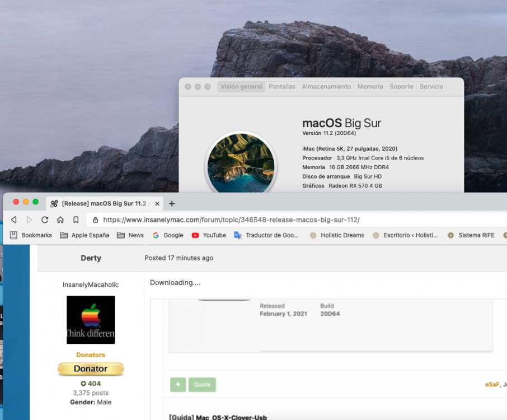The width and height of the screenshot is (507, 420).
Task: Click the Downloading.... post text
Action: pos(175,282)
